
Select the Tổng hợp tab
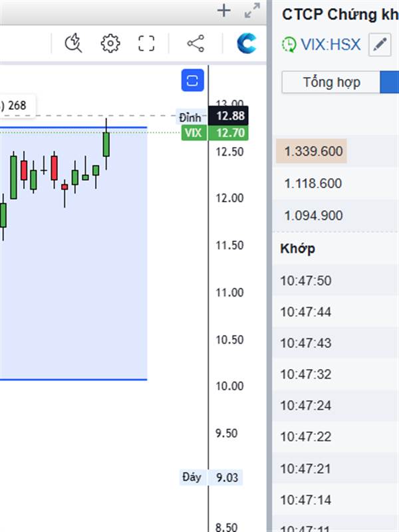(x=331, y=82)
